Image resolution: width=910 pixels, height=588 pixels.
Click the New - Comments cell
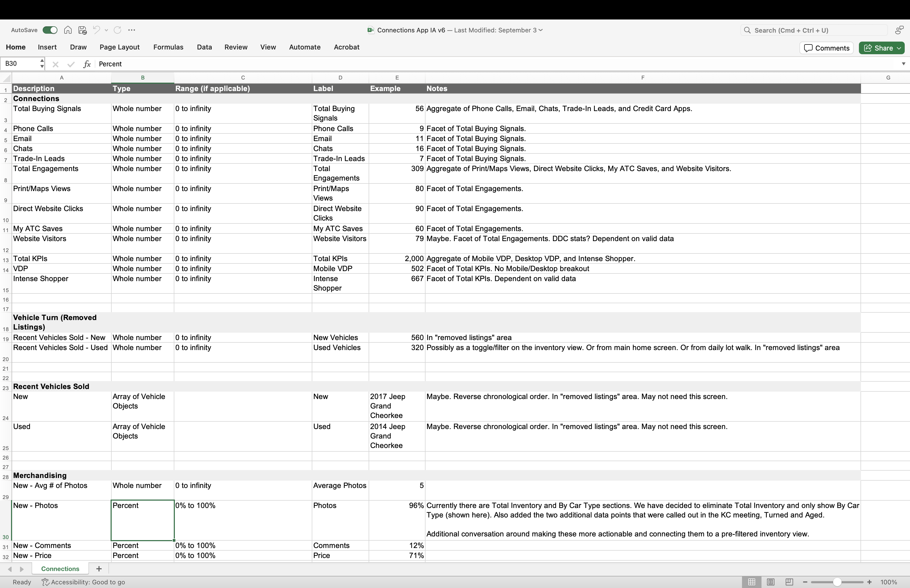[61, 546]
